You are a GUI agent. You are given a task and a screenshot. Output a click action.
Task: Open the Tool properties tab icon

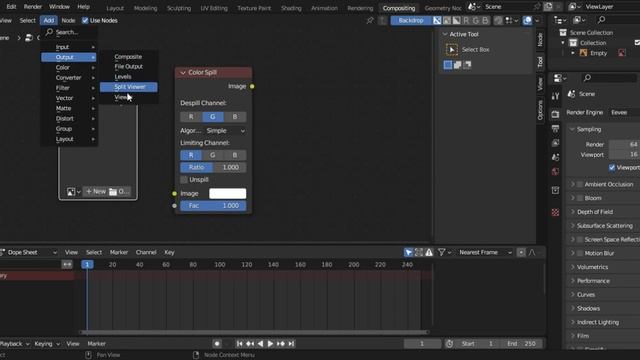[555, 96]
